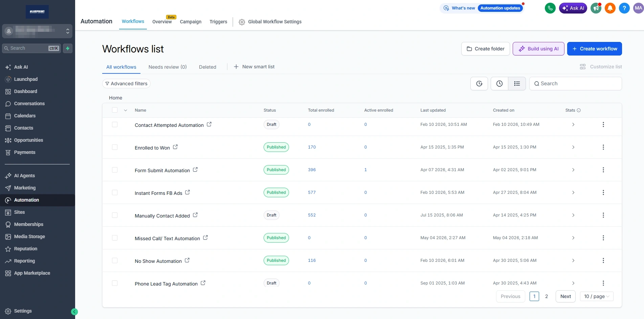Click the green lightning quick actions icon
This screenshot has width=644, height=319.
pyautogui.click(x=68, y=48)
